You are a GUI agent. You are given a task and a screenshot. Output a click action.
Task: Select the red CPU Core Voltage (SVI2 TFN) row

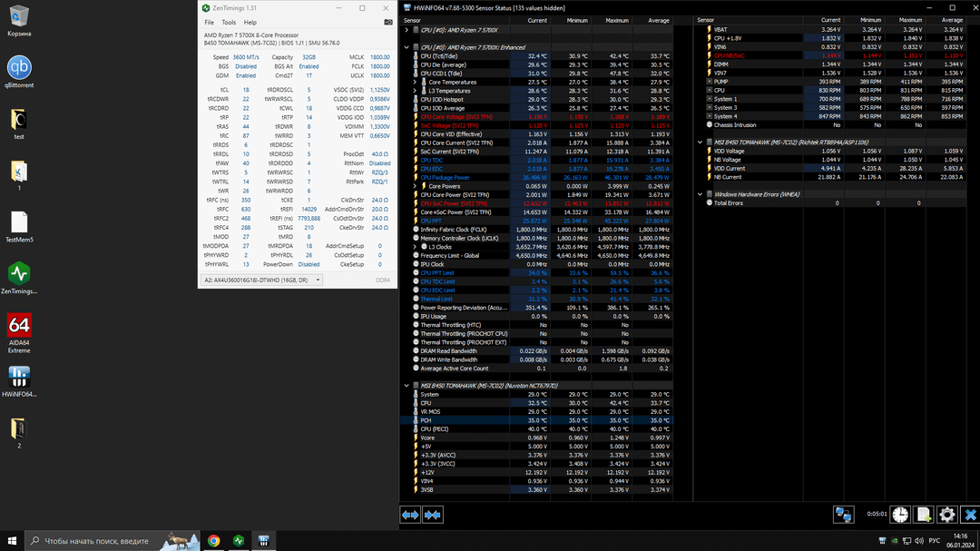click(536, 116)
